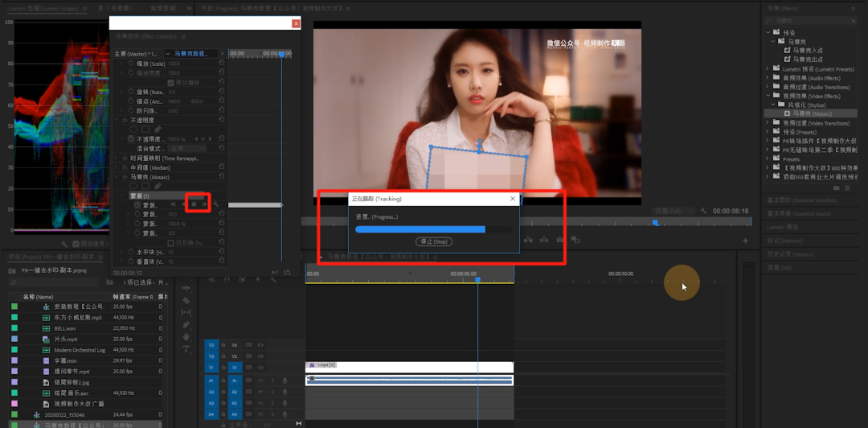
Task: Mute audio track A1
Action: coord(260,381)
